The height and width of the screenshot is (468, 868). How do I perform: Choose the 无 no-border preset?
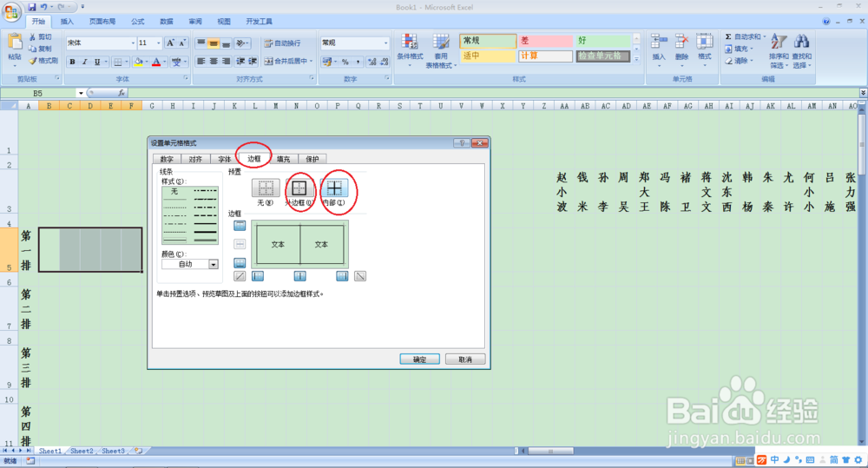coord(265,188)
